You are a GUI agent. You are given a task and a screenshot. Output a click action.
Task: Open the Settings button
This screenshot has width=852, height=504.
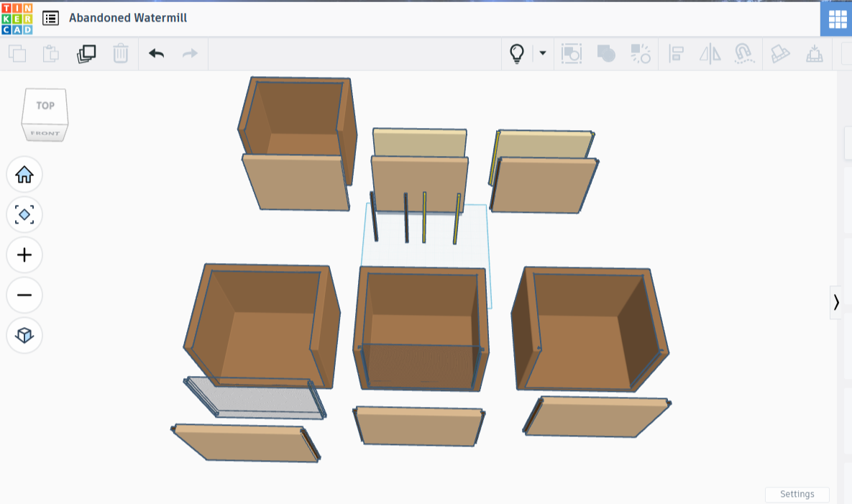coord(797,494)
